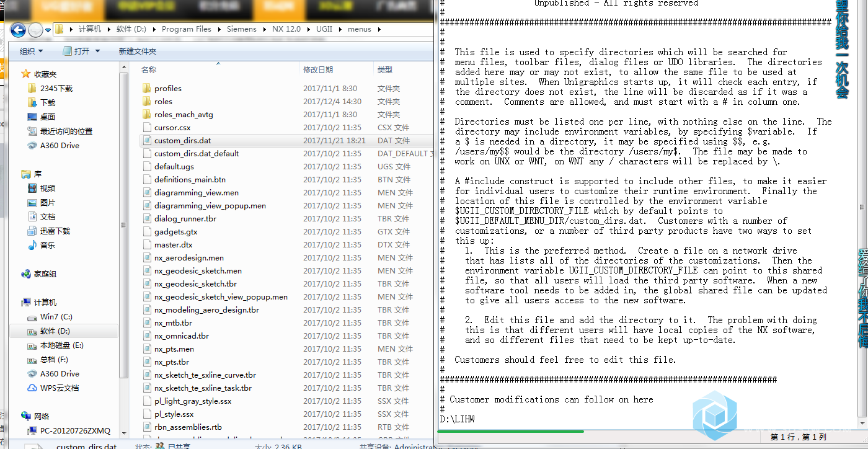868x449 pixels.
Task: Select nx_omnicad.tbr file name
Action: coord(182,336)
